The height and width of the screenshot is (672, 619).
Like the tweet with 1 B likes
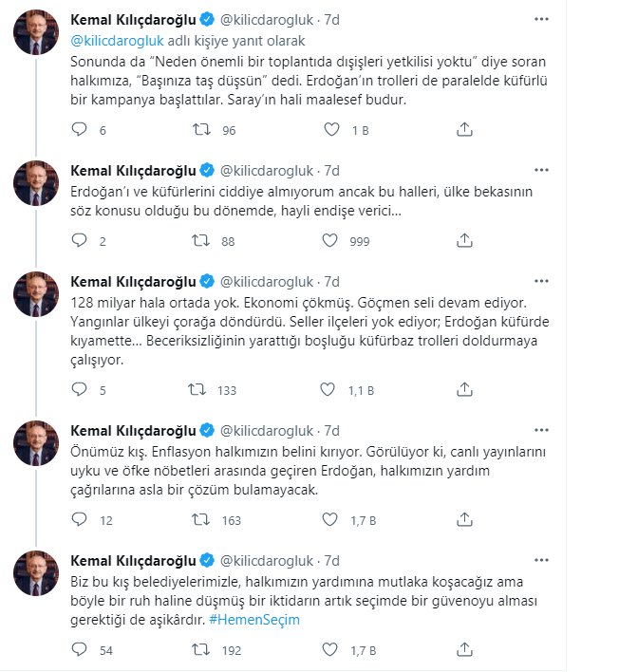point(331,129)
